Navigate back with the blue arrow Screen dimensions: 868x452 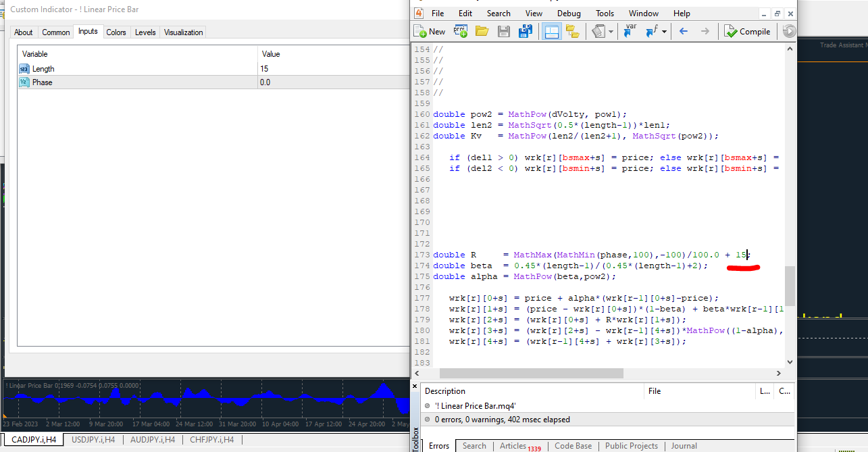pos(683,31)
